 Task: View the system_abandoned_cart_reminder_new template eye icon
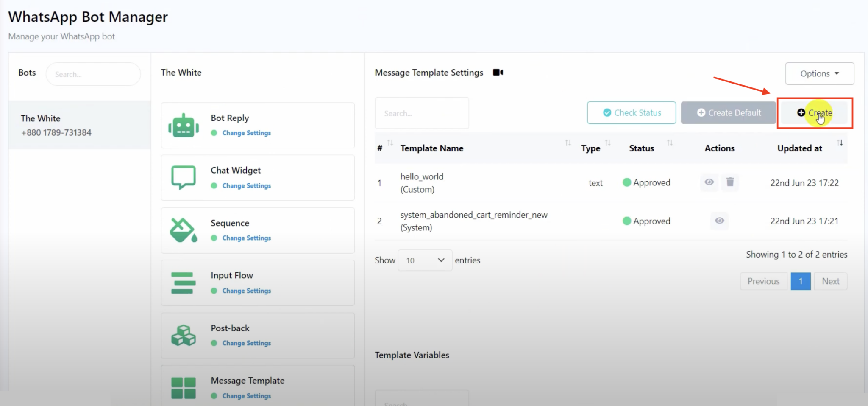pyautogui.click(x=720, y=221)
